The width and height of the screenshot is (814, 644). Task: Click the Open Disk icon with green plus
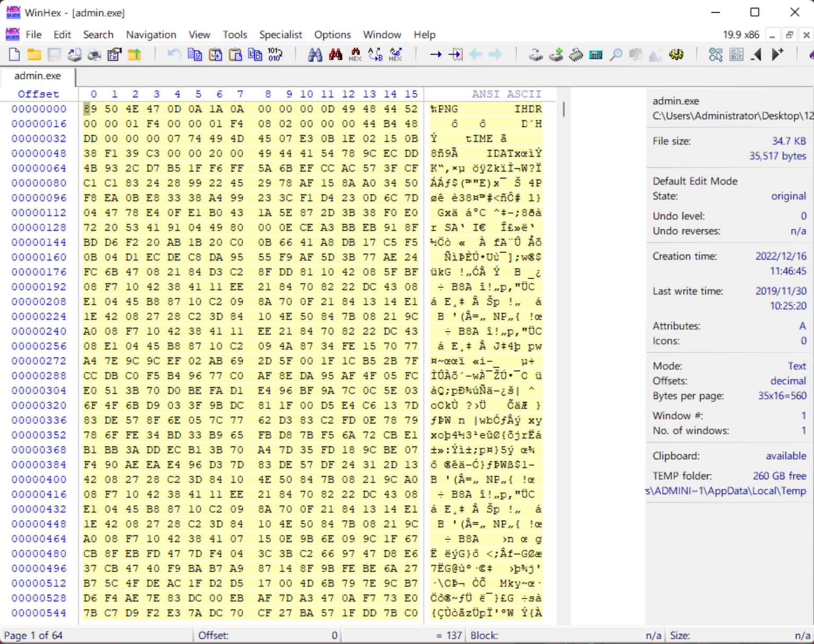click(x=556, y=54)
